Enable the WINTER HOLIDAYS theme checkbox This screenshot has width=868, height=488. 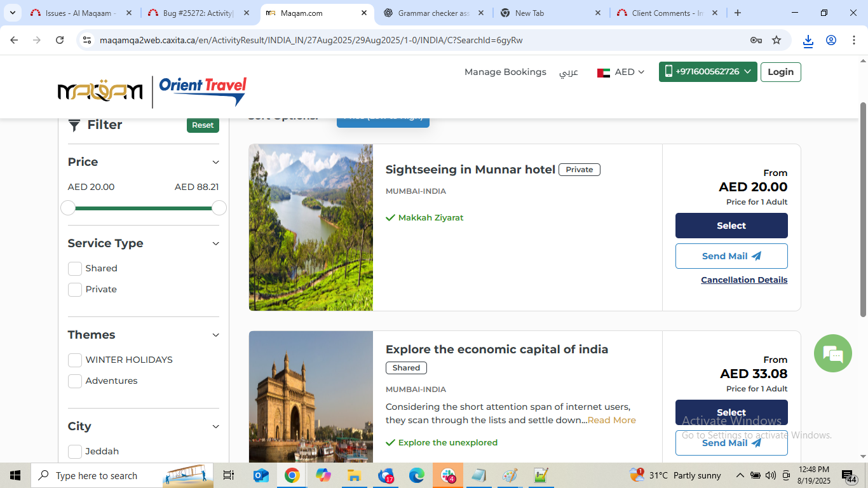tap(75, 360)
